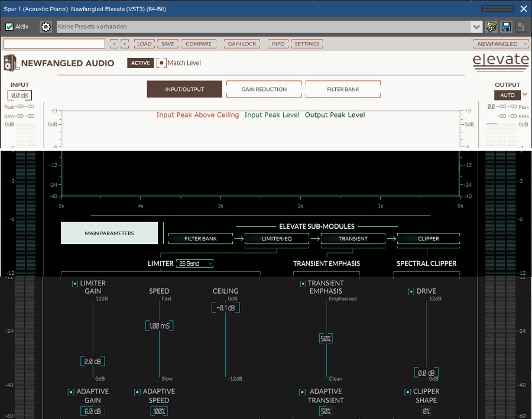Open the CLIPPER sub-module
The width and height of the screenshot is (532, 419).
429,239
